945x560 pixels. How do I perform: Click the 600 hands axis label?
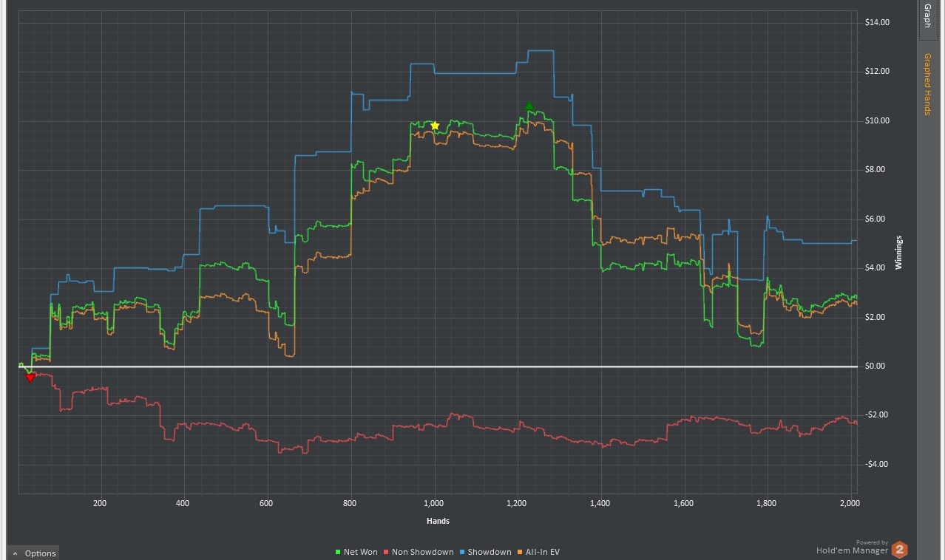[x=266, y=503]
